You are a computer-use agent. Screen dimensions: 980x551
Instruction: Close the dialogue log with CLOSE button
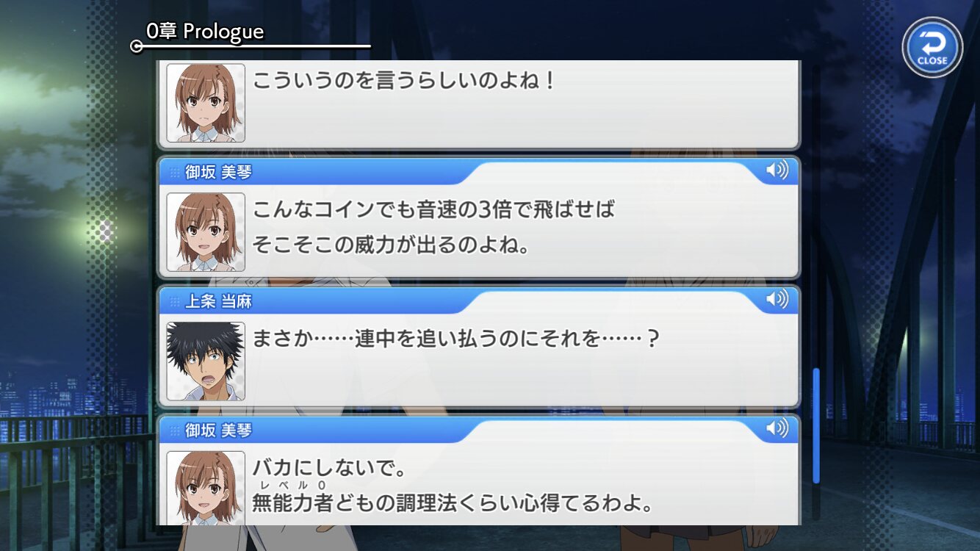[x=932, y=46]
